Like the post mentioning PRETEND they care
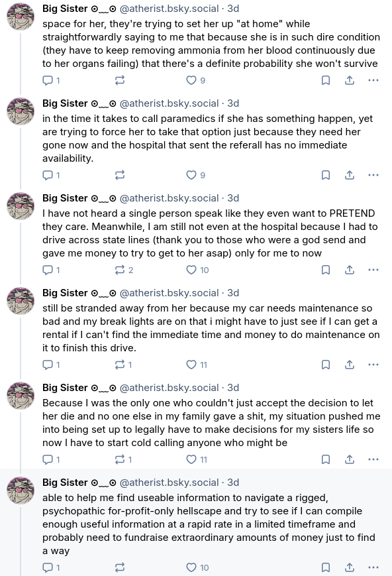 197,270
